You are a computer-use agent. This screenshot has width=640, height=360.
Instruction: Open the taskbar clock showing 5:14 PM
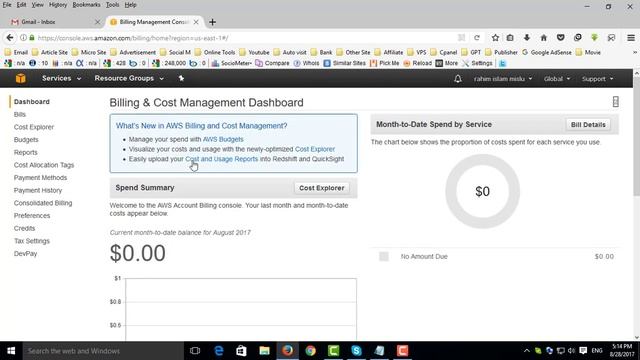click(x=621, y=351)
